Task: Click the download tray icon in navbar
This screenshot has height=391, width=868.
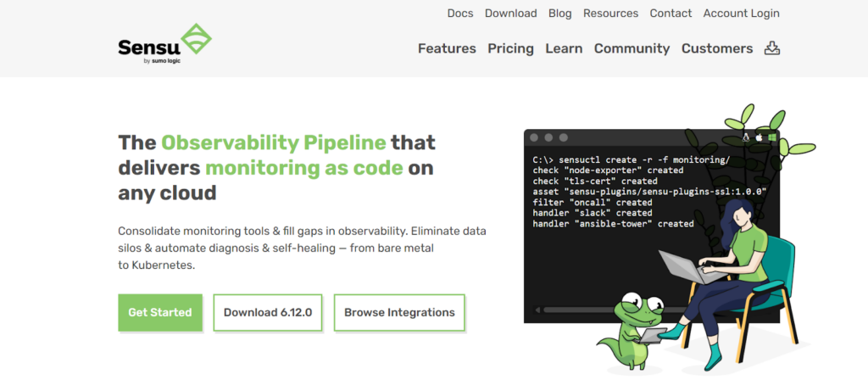Action: pos(771,48)
